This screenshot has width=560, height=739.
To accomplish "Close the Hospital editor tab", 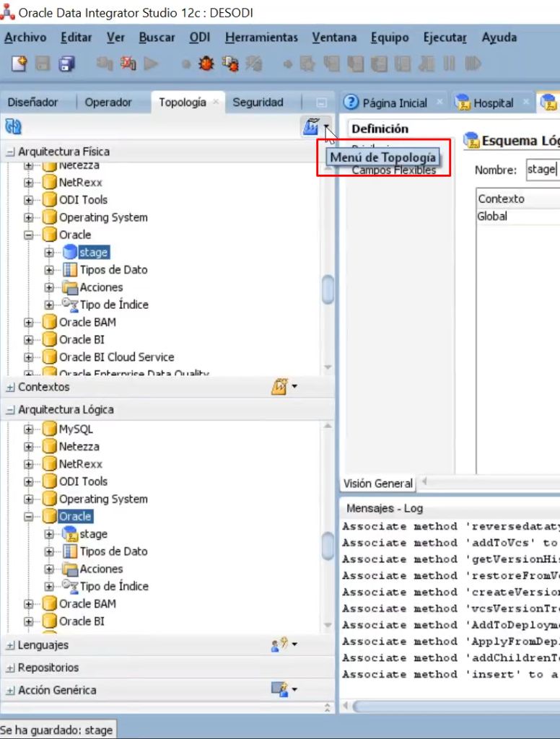I will coord(526,101).
